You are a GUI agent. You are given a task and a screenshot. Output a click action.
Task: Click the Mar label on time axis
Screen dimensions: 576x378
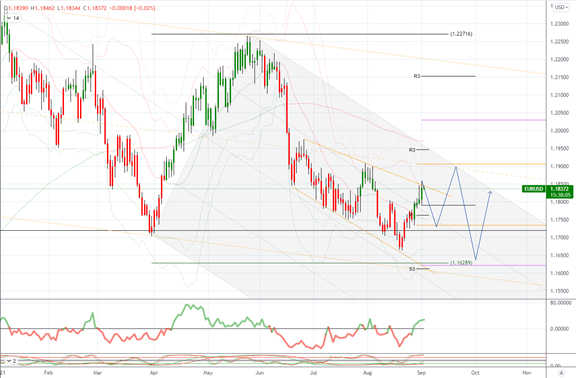point(97,372)
